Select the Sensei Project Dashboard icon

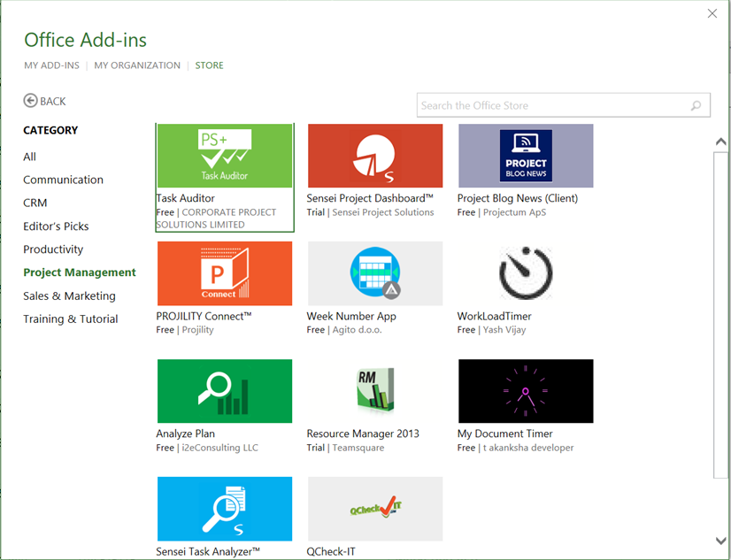click(x=375, y=156)
